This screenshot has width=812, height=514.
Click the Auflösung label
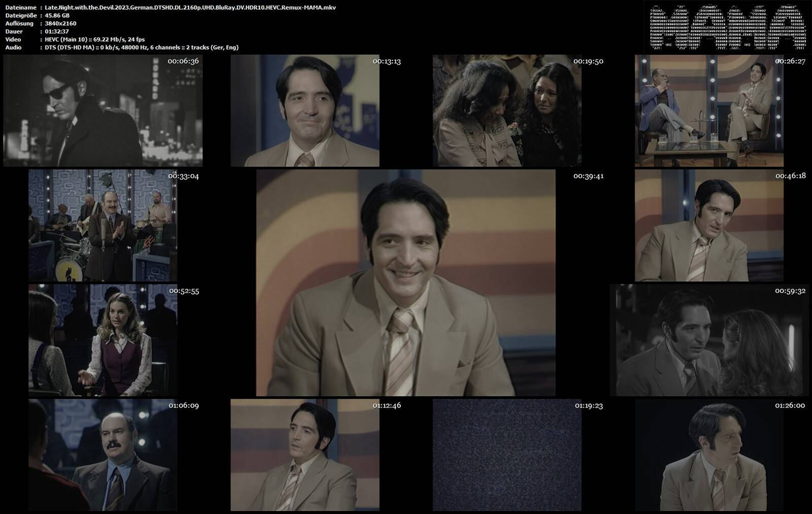click(x=19, y=23)
